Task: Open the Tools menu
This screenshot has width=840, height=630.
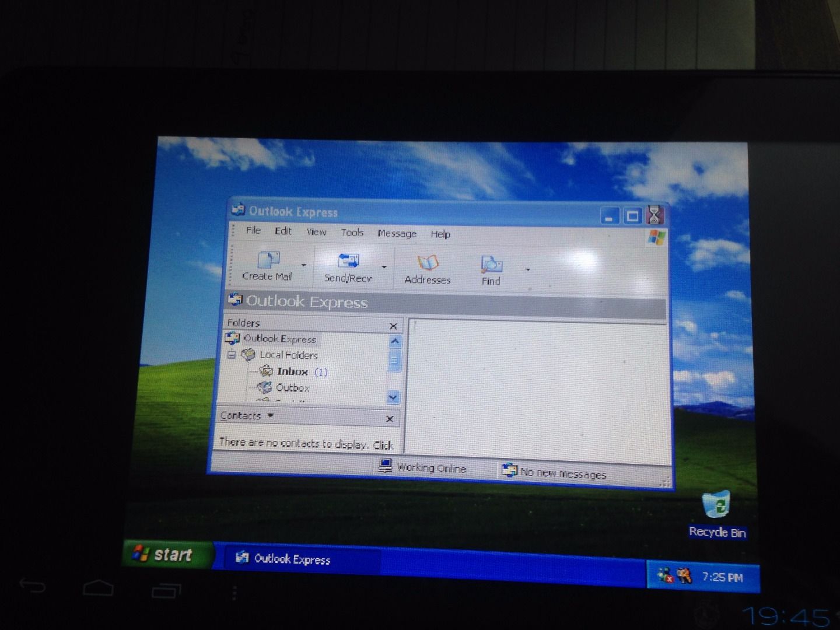Action: tap(352, 232)
